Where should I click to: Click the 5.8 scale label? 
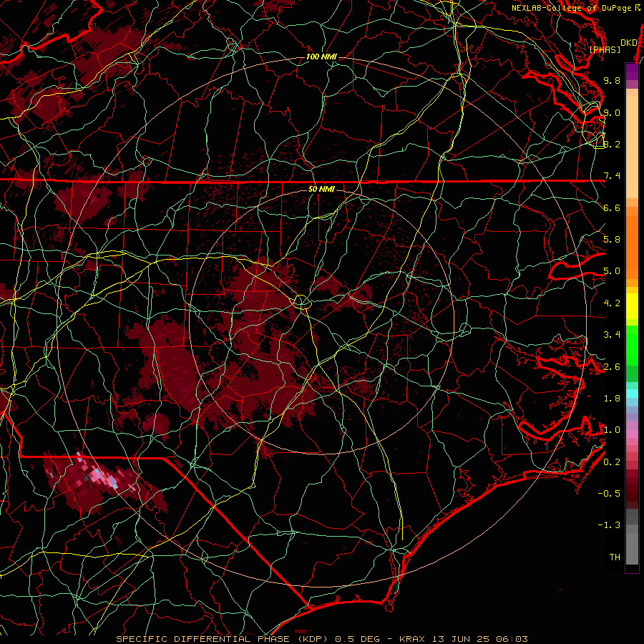[612, 240]
